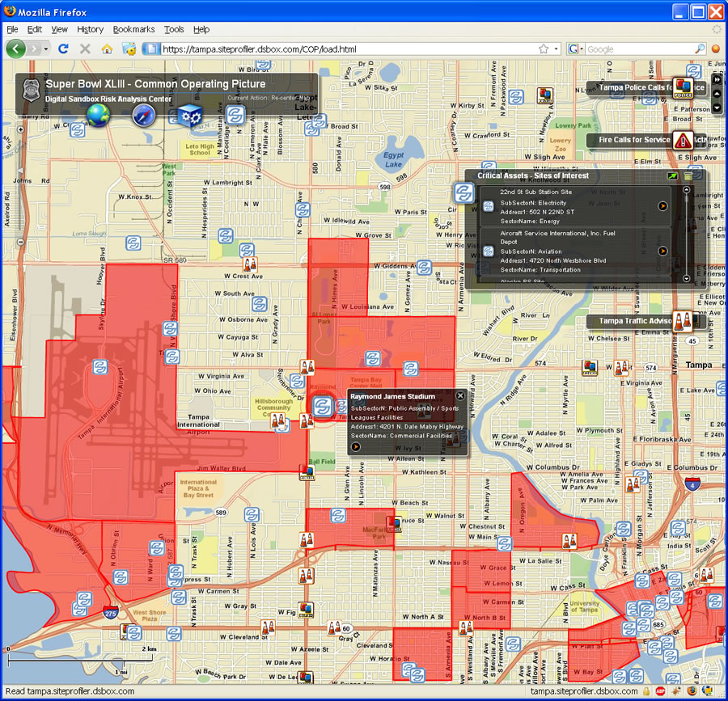
Task: Select Aircraft Service International Fuel Depot entry
Action: [575, 251]
